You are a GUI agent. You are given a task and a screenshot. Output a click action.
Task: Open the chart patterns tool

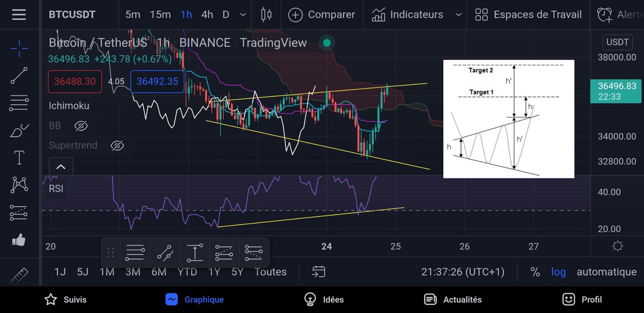tap(19, 185)
